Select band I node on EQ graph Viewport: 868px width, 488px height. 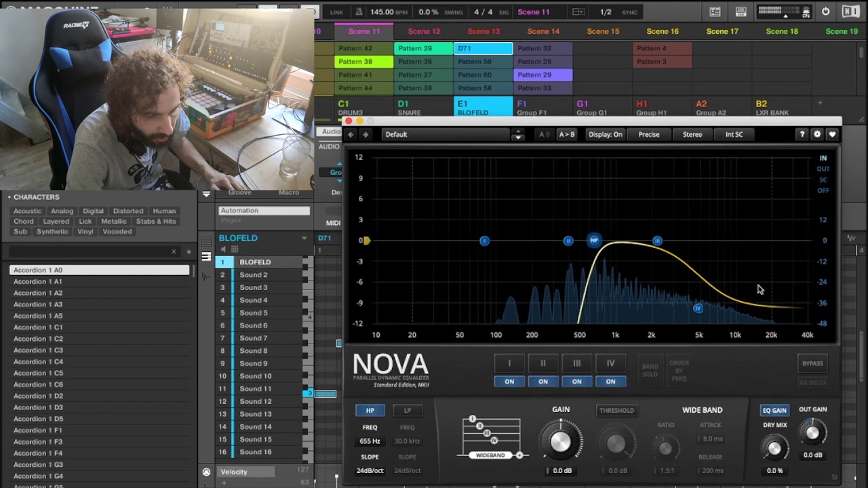[484, 241]
